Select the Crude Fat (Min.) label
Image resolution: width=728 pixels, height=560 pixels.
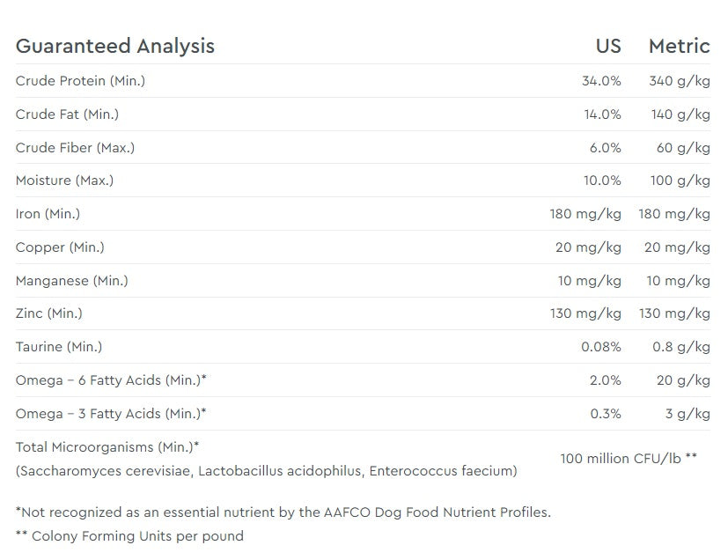click(67, 114)
